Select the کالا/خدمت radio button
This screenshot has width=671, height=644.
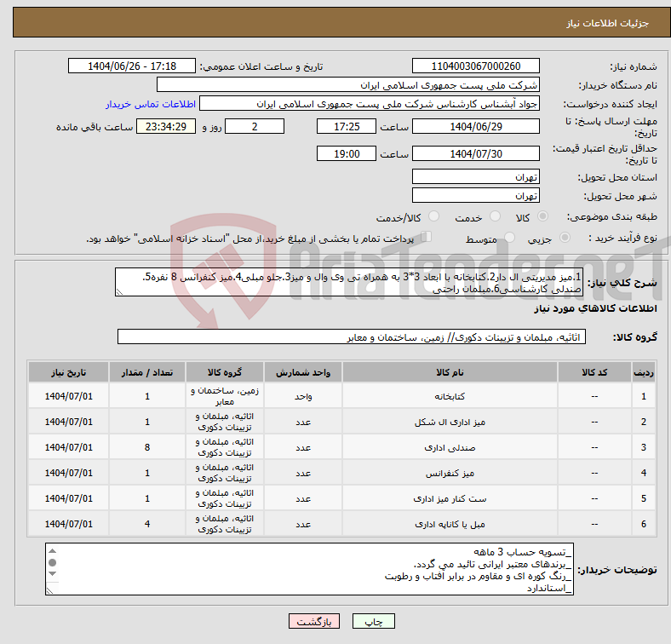[x=434, y=216]
